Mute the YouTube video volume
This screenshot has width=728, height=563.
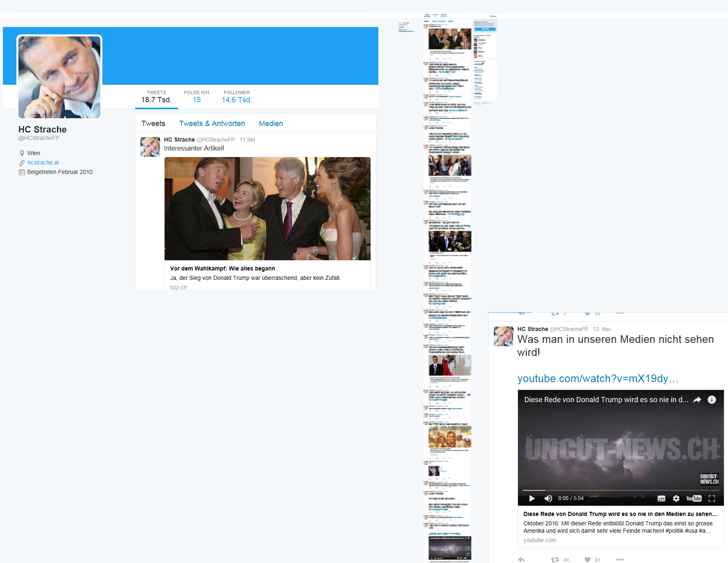(x=548, y=498)
